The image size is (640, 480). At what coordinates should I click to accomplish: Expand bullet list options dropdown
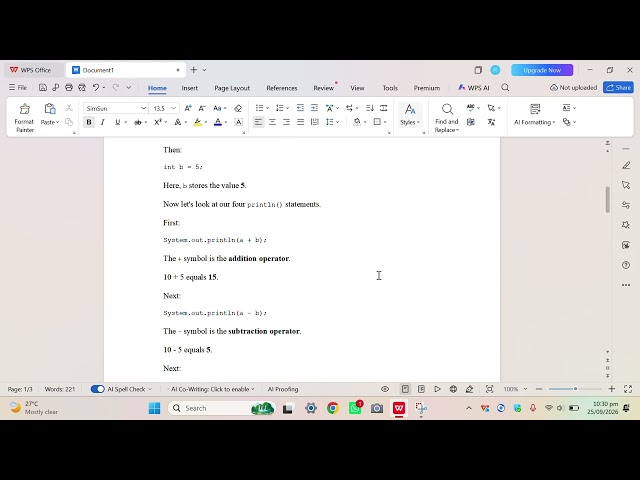(267, 108)
